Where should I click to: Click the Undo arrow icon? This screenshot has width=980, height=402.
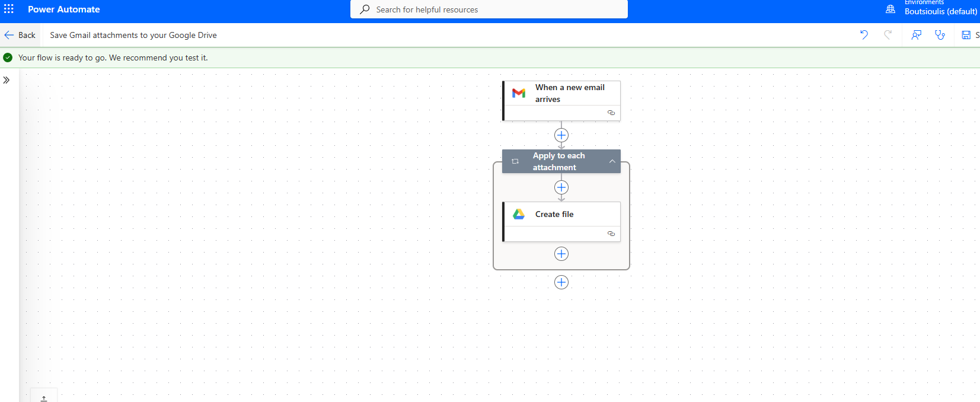click(864, 35)
